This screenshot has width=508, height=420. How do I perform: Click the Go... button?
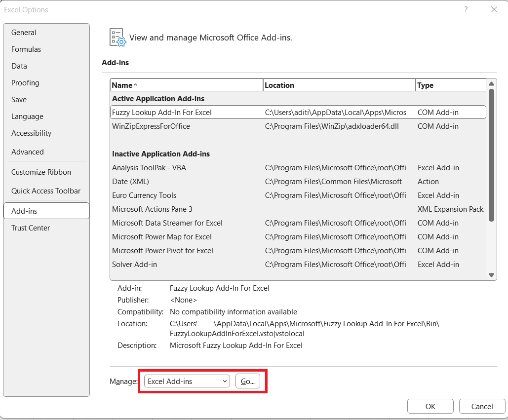[247, 382]
